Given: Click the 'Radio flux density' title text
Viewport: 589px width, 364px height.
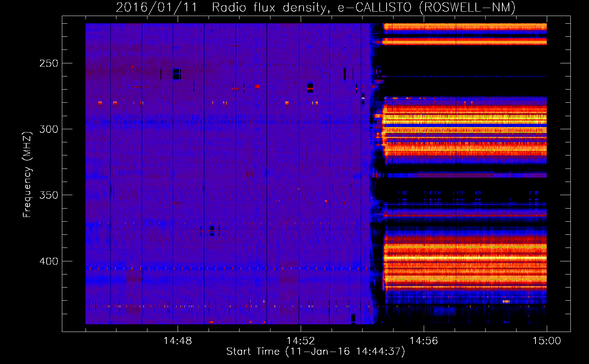Looking at the screenshot, I should (x=271, y=8).
